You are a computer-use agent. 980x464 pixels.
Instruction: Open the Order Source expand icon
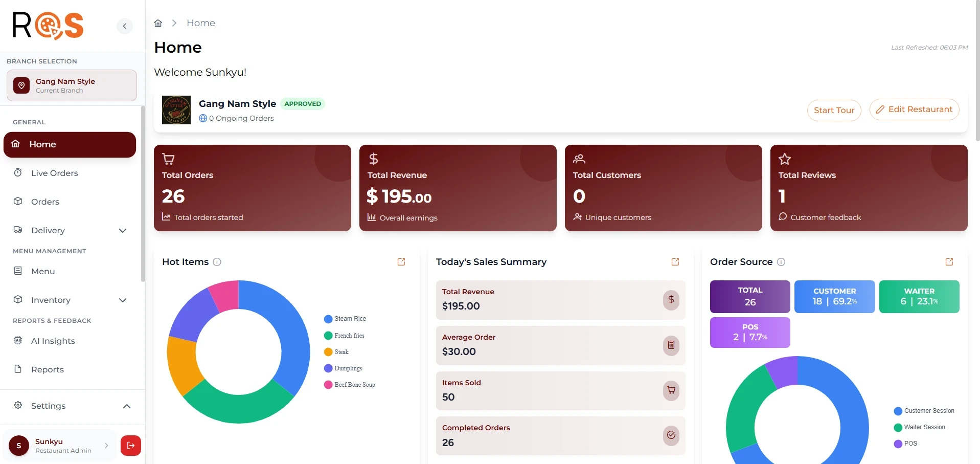coord(949,262)
